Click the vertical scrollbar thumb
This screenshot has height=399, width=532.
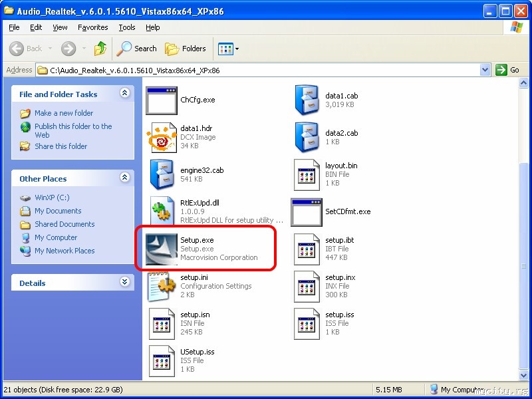(523, 265)
